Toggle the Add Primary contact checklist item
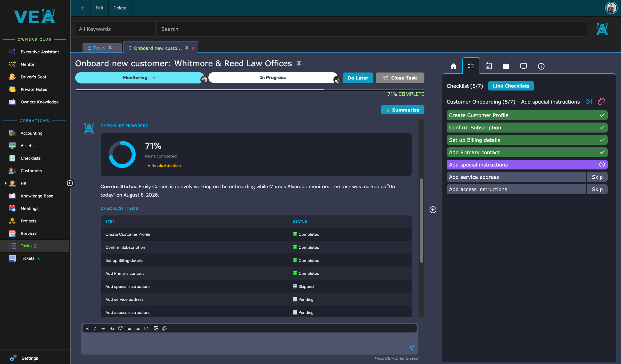This screenshot has height=364, width=621. pos(527,152)
